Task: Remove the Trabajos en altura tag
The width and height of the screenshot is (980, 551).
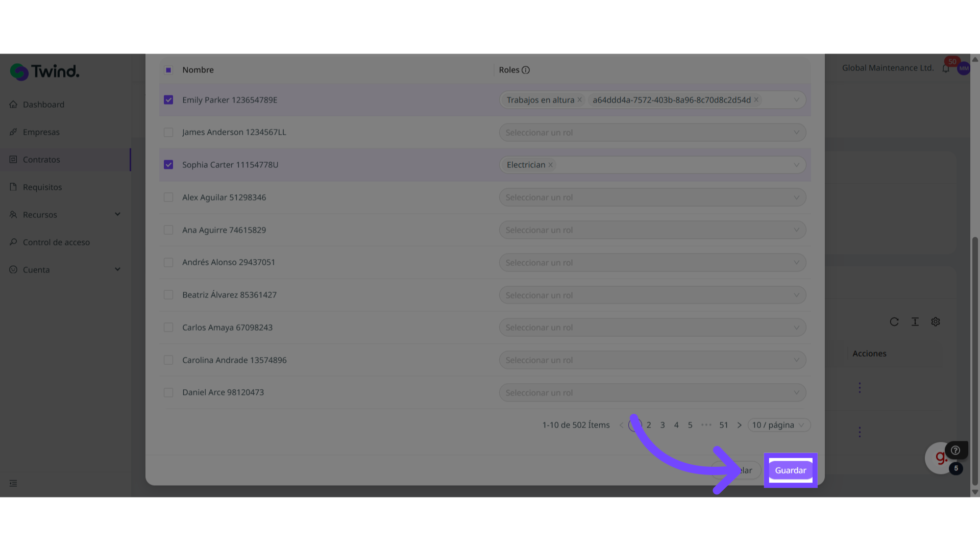Action: click(x=580, y=100)
